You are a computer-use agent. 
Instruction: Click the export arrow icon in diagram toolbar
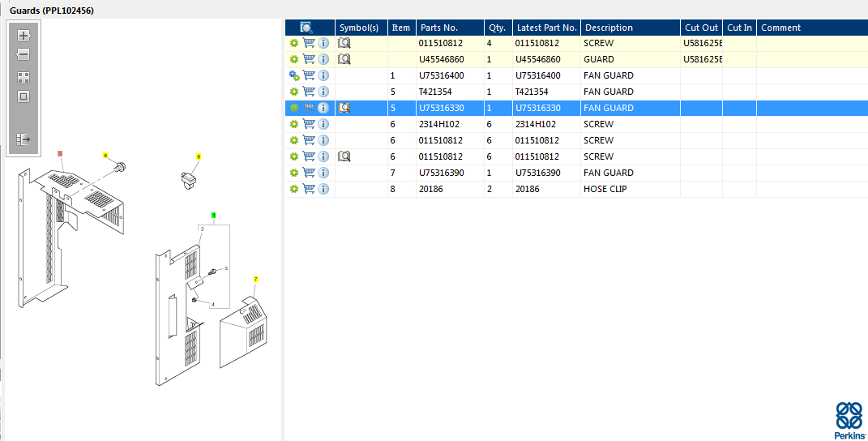tap(24, 139)
